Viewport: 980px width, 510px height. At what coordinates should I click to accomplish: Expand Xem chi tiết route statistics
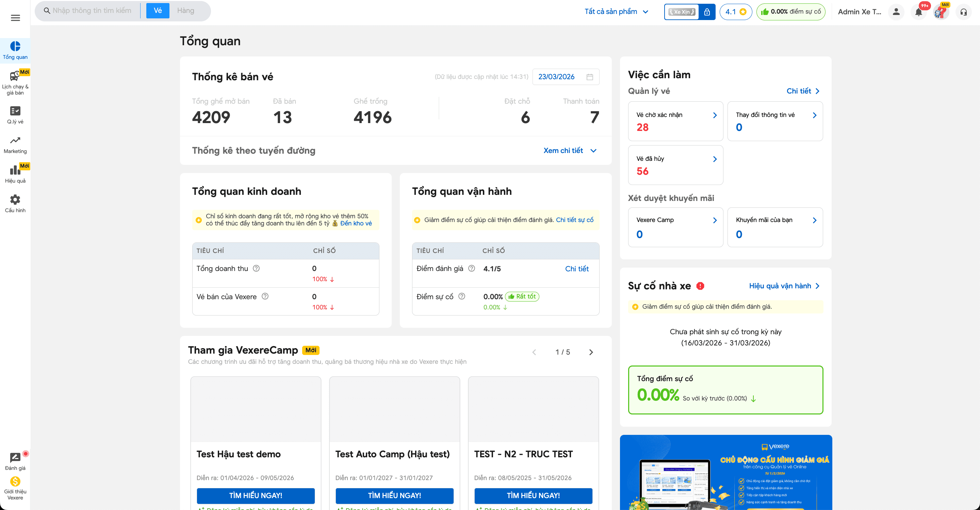(570, 151)
